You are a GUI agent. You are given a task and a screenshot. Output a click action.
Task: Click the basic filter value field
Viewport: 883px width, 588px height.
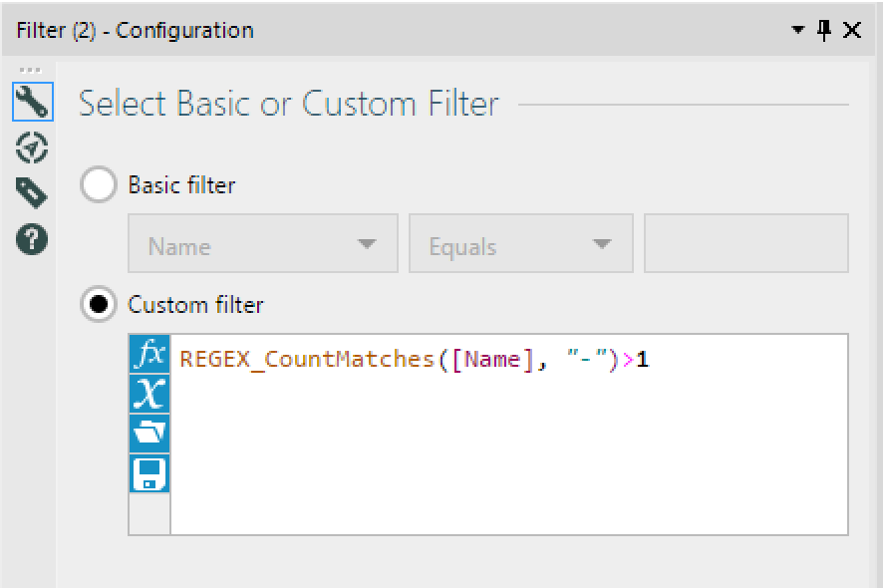[745, 244]
